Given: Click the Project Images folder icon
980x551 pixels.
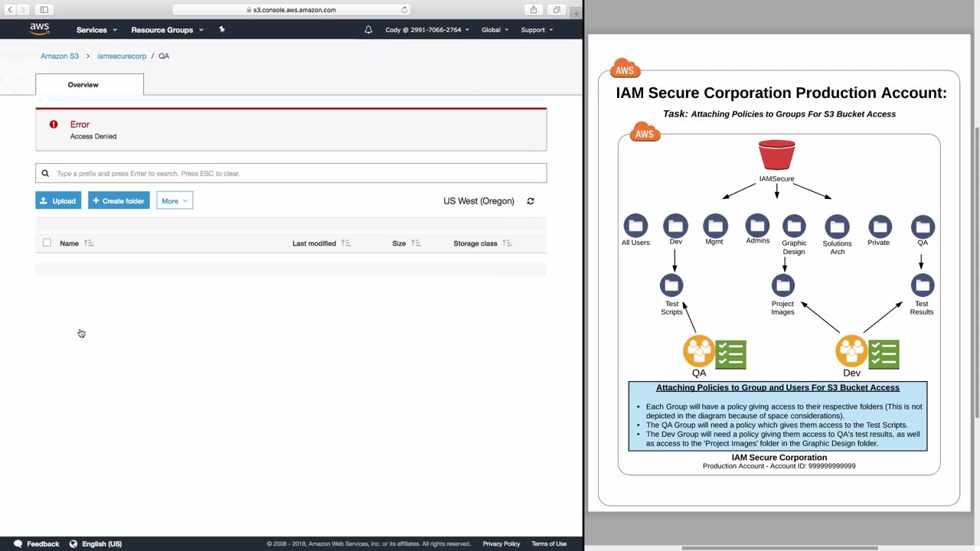Looking at the screenshot, I should pos(782,285).
